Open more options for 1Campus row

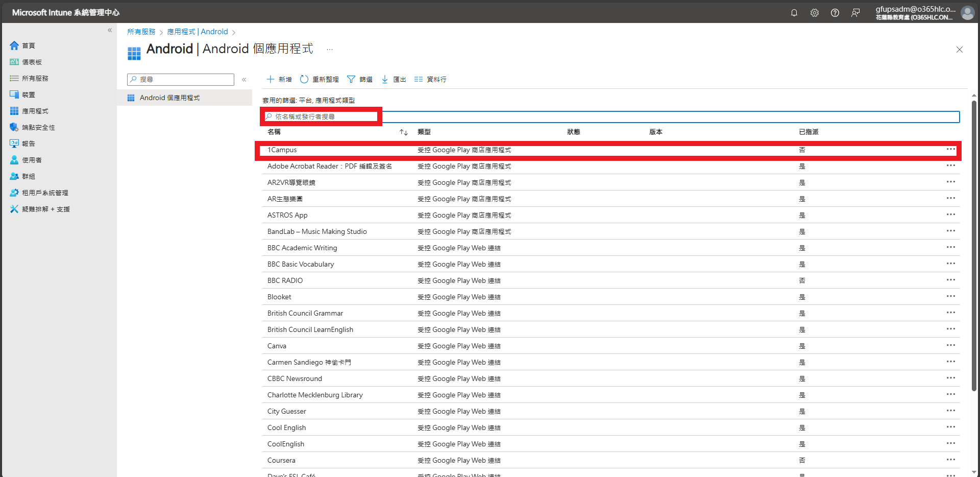tap(950, 150)
